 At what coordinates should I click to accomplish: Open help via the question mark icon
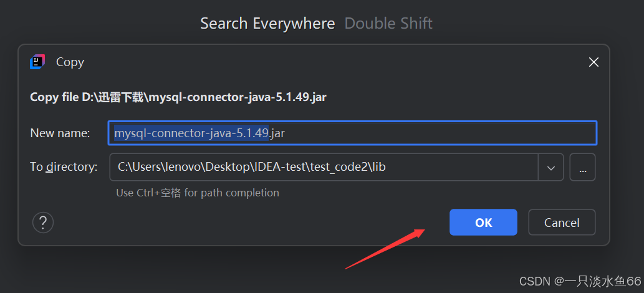click(43, 223)
